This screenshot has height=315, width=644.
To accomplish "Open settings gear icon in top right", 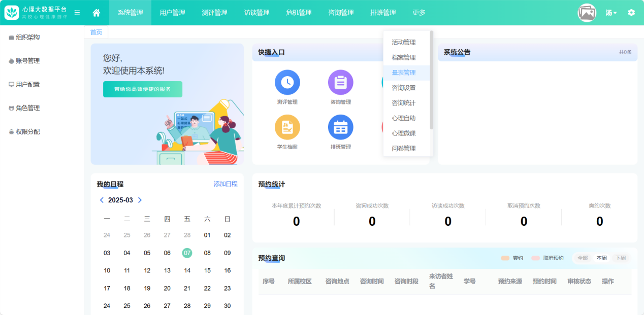I will pos(631,13).
